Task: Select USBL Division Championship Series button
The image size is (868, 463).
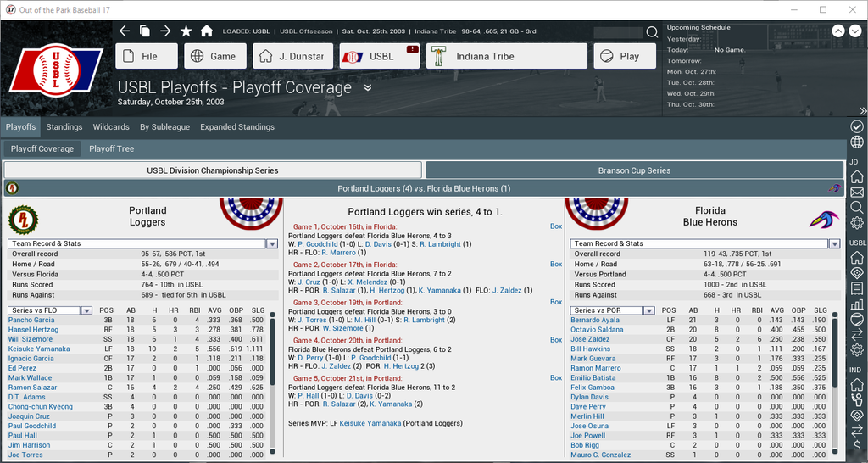Action: (x=212, y=170)
